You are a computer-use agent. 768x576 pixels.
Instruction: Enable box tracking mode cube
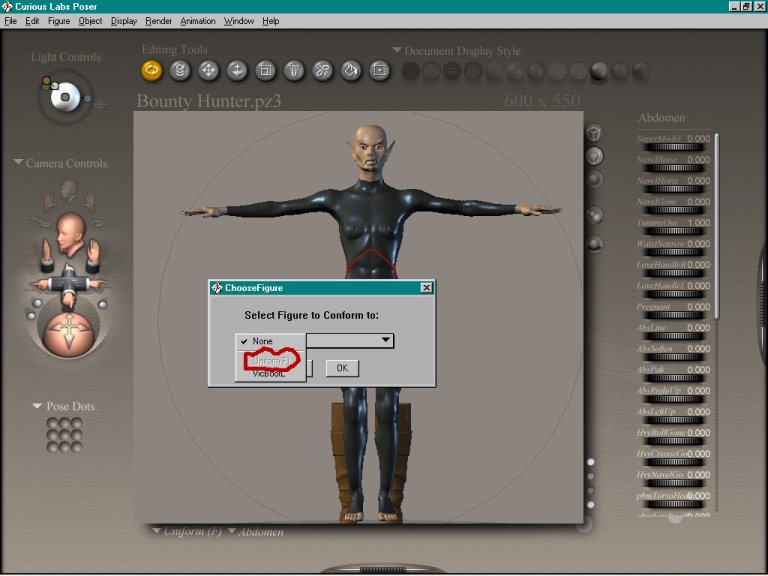tap(594, 133)
